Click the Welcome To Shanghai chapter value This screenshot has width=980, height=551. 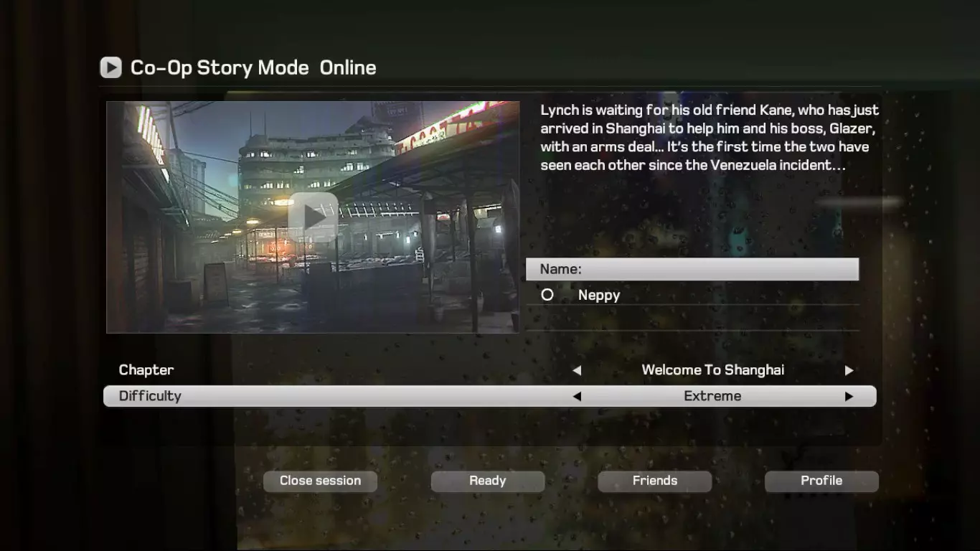pyautogui.click(x=712, y=370)
